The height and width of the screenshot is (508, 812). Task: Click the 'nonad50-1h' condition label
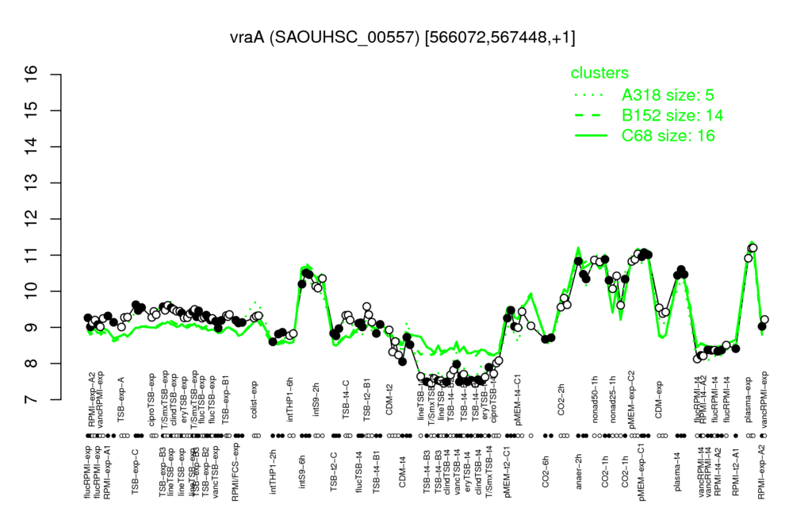tap(595, 400)
